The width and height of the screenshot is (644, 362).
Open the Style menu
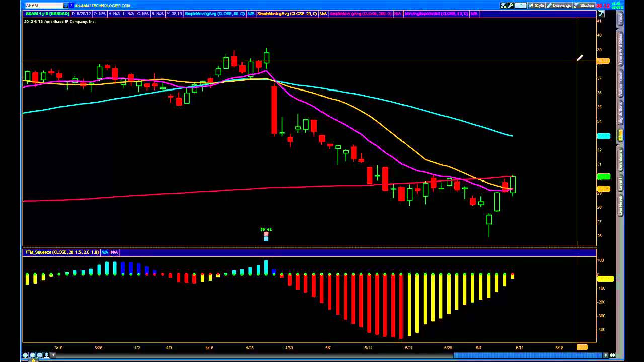pyautogui.click(x=536, y=6)
